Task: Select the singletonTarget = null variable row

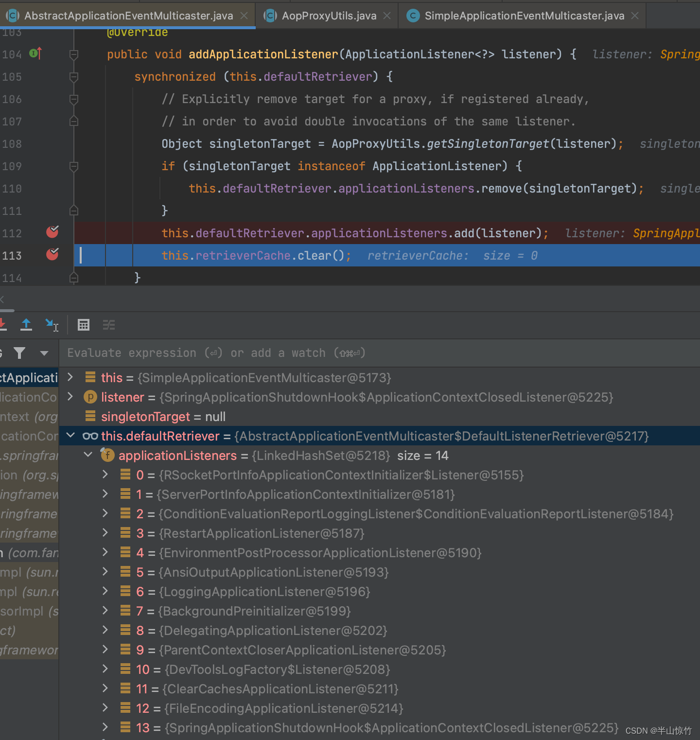Action: pyautogui.click(x=379, y=417)
